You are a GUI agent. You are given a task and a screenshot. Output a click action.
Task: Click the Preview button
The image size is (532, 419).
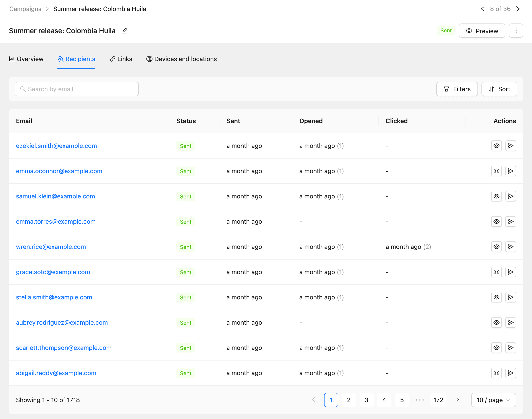(x=482, y=31)
